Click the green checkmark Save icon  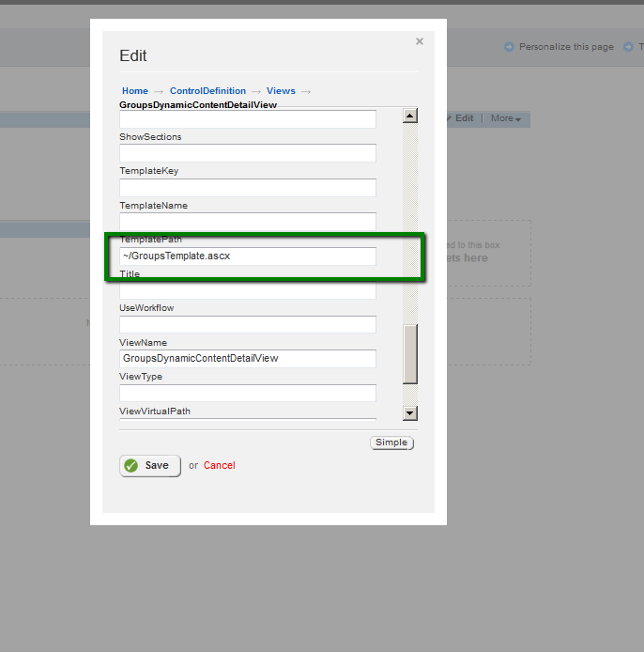point(131,466)
